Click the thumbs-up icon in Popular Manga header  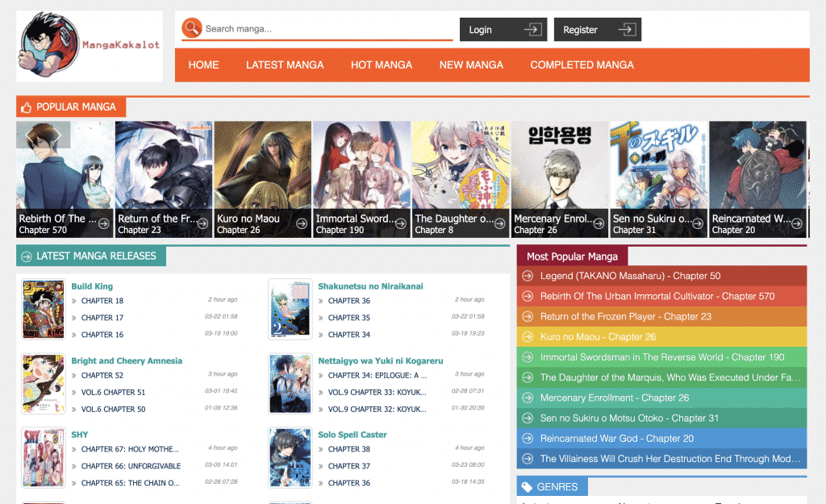coord(26,107)
